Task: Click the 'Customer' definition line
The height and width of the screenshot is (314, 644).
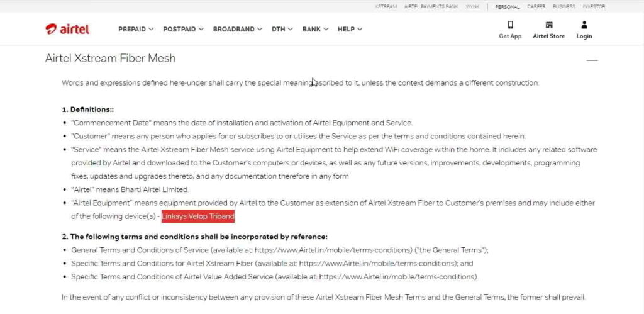Action: 298,136
